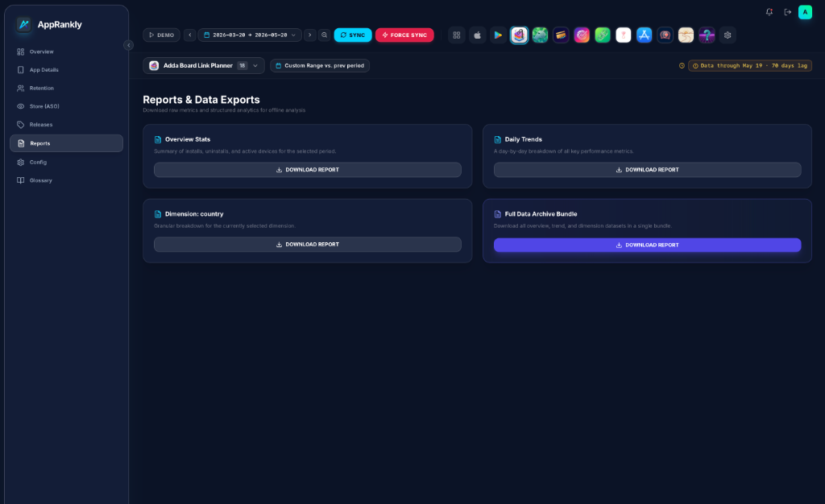Select the gold credit card app icon

pyautogui.click(x=561, y=35)
